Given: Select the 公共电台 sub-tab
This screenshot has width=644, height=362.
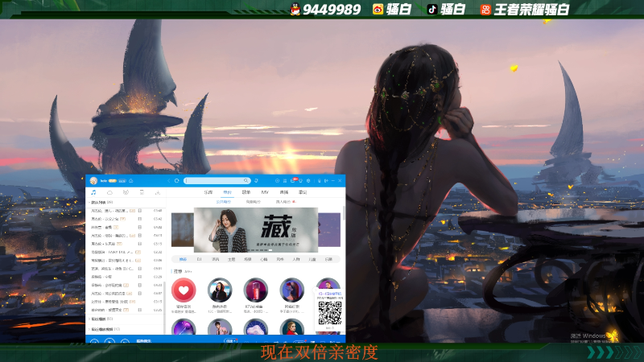Looking at the screenshot, I should click(224, 202).
